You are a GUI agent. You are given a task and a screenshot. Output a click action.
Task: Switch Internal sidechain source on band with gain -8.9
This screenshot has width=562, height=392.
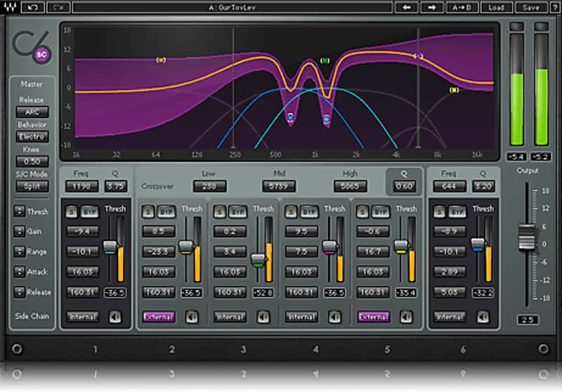click(450, 317)
